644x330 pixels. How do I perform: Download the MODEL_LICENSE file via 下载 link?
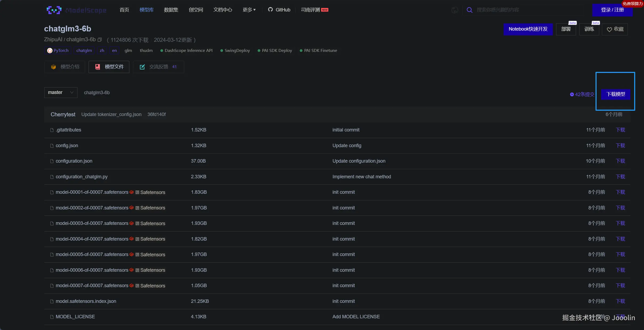pos(620,316)
